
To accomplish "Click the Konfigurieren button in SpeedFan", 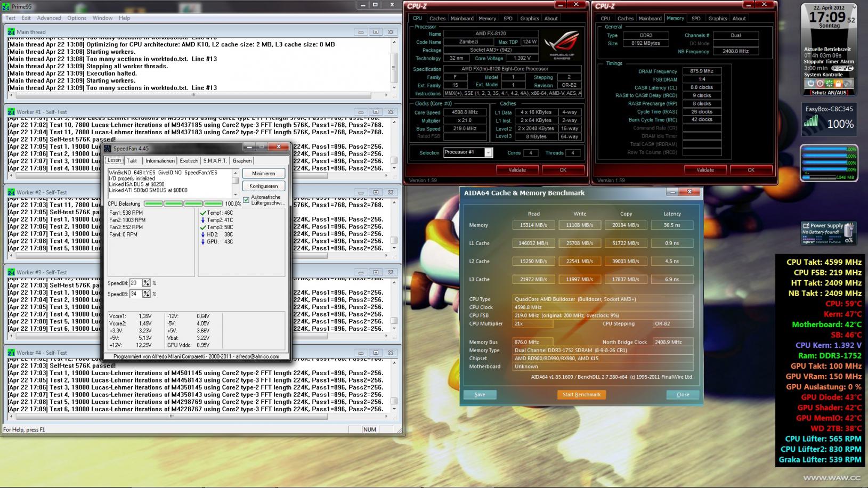I will tap(264, 186).
